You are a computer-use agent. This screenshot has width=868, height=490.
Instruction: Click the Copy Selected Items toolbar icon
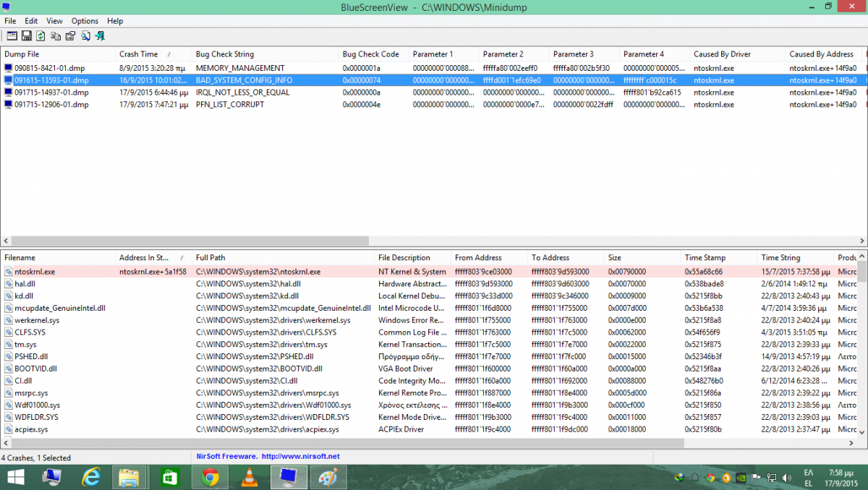coord(56,35)
